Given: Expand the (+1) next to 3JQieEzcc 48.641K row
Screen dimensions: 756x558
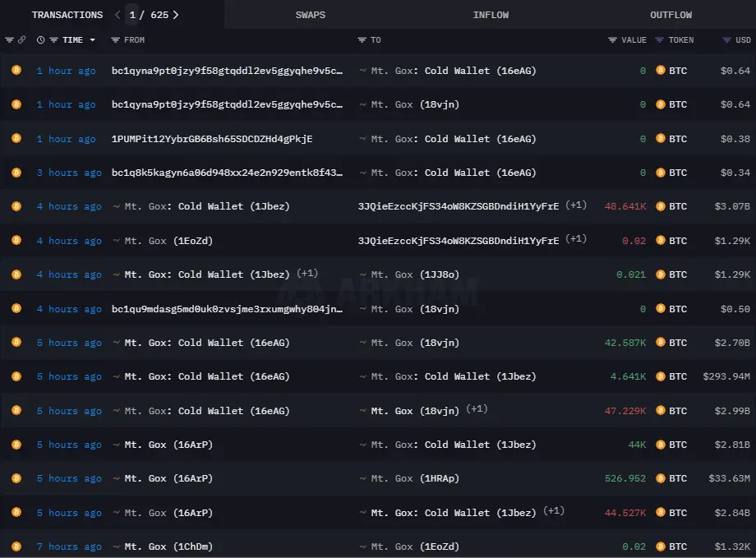Looking at the screenshot, I should tap(576, 205).
